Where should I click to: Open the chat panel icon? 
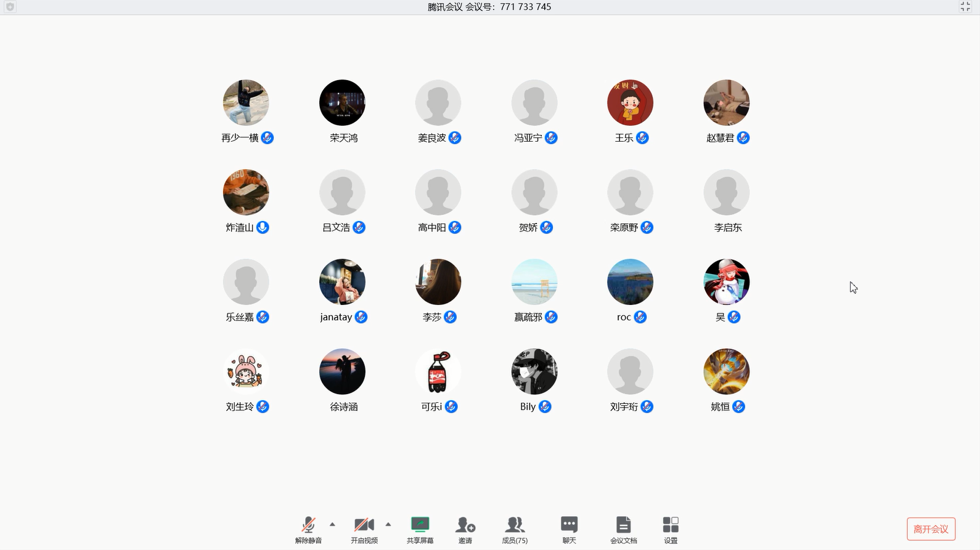coord(569,525)
